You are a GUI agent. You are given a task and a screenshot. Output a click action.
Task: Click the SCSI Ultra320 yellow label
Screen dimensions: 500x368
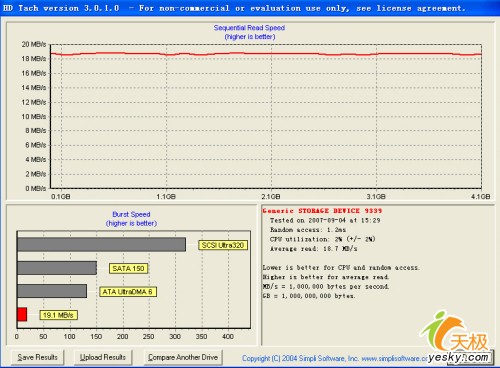(223, 245)
